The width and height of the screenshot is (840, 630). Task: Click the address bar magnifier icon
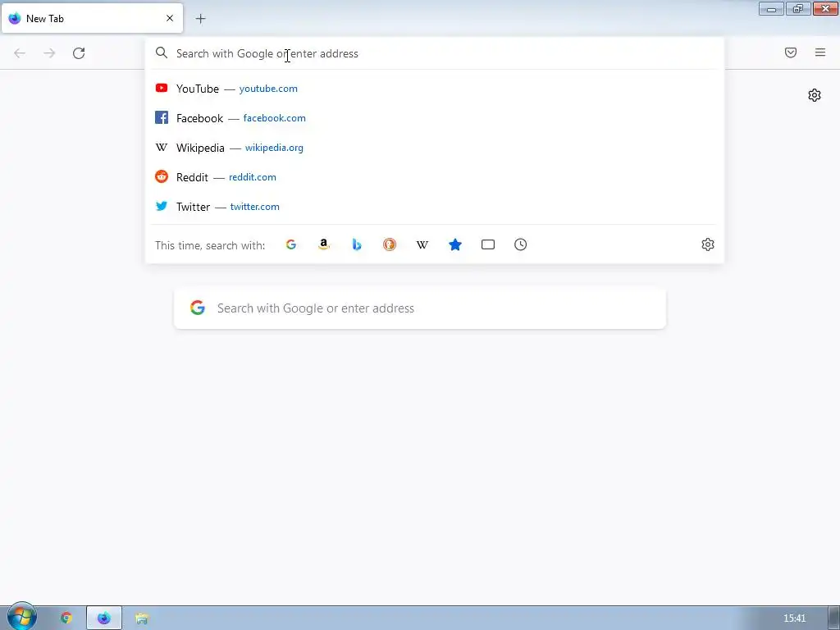pyautogui.click(x=162, y=52)
